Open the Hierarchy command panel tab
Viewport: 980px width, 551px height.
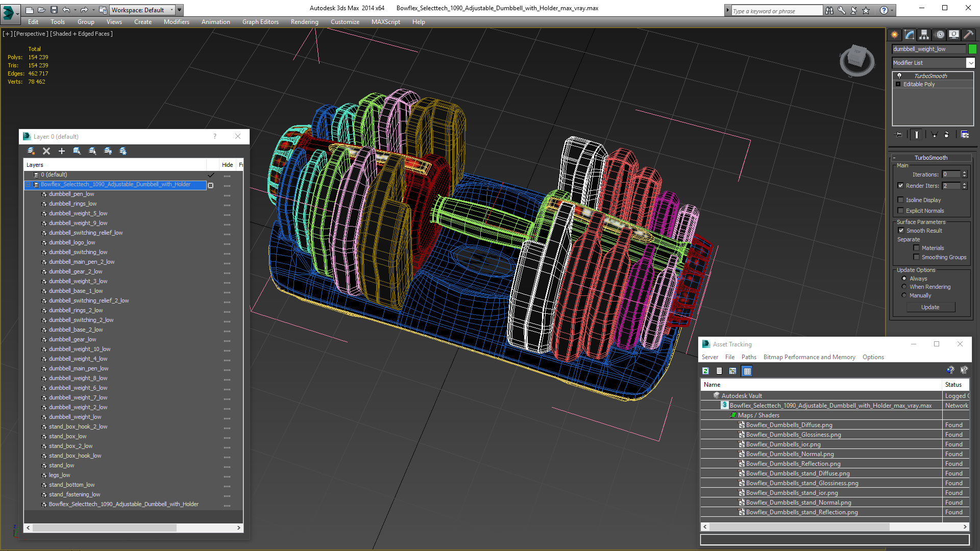(x=924, y=35)
